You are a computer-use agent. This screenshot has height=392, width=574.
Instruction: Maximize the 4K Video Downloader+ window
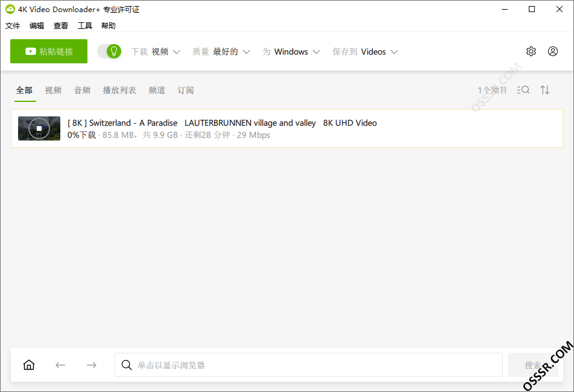(x=532, y=9)
